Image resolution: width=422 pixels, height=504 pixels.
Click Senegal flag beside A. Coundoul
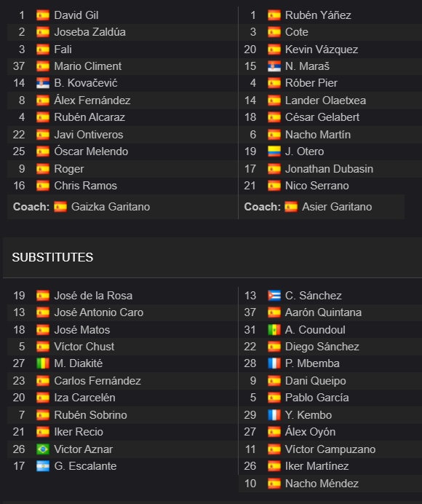coord(274,330)
